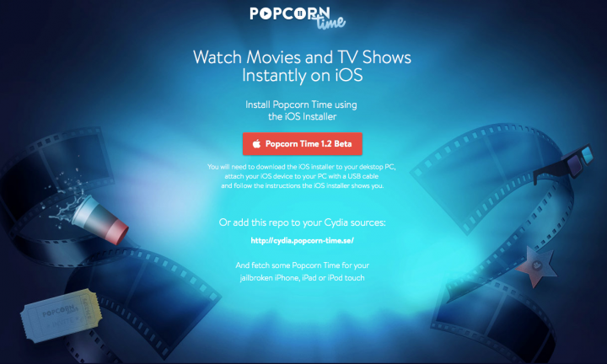Click the spilled soda cup graphic
607x364 pixels.
tap(99, 220)
